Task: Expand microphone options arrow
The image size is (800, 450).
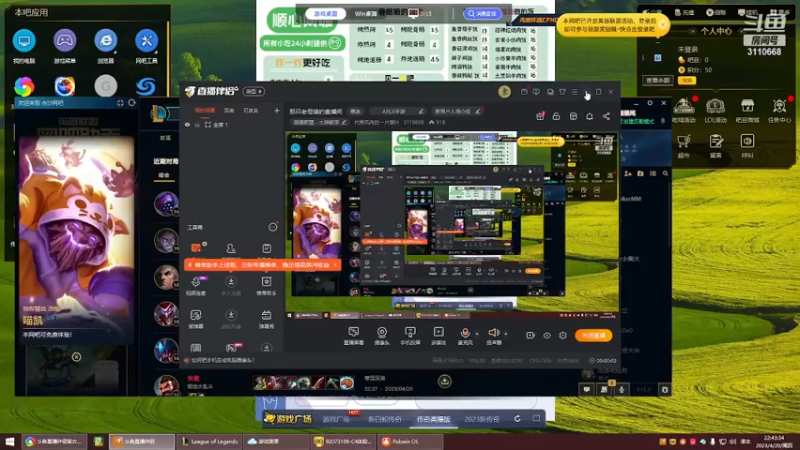Action: tap(477, 334)
